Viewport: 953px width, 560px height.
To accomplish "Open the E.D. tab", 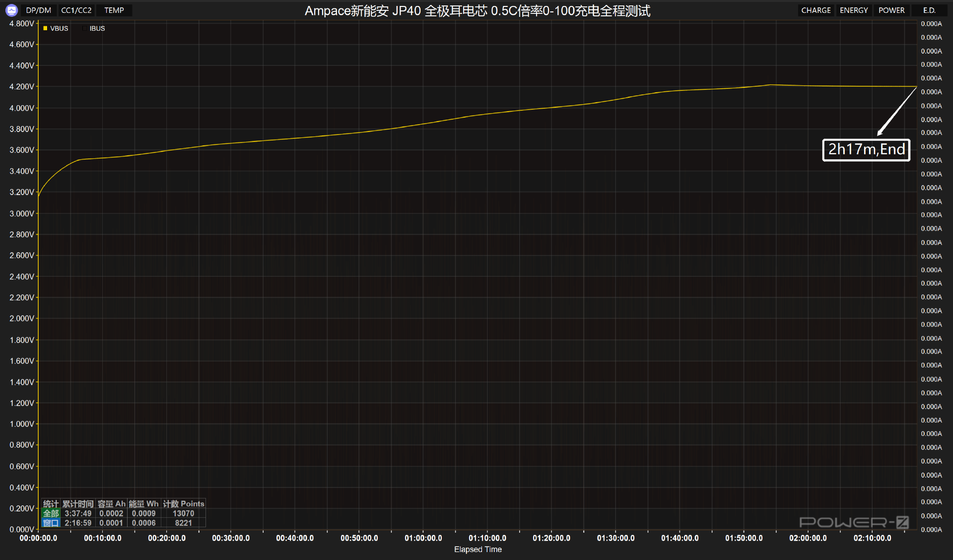I will pyautogui.click(x=929, y=10).
